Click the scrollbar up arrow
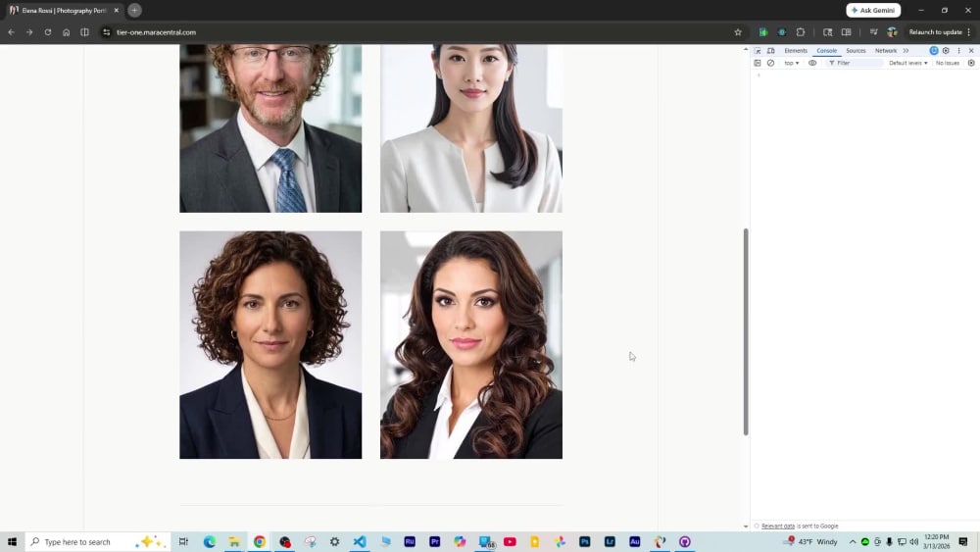980x552 pixels. pos(746,49)
